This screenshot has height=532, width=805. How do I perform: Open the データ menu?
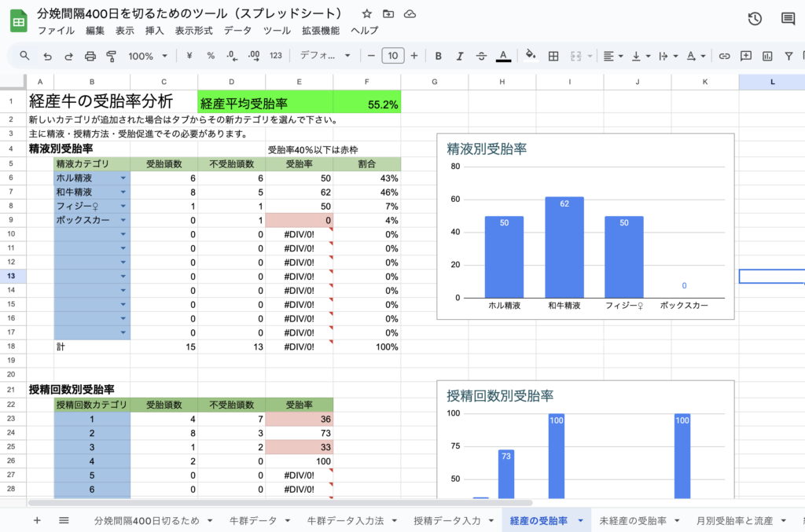point(237,31)
